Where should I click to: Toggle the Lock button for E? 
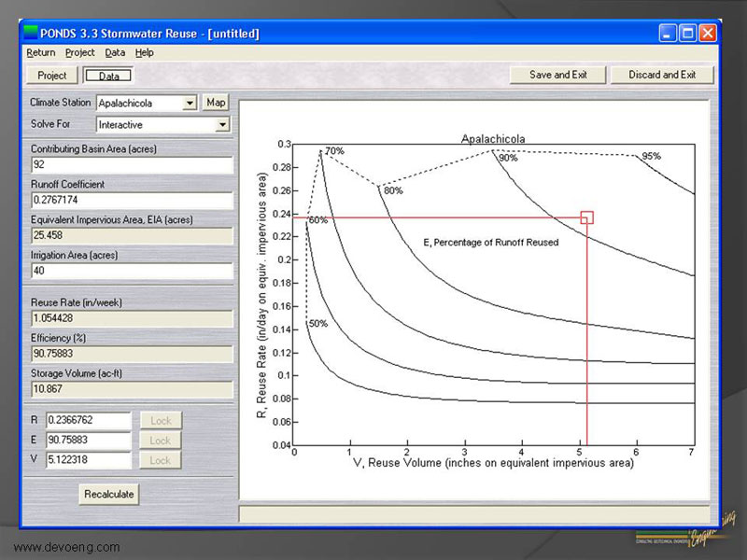[x=161, y=441]
